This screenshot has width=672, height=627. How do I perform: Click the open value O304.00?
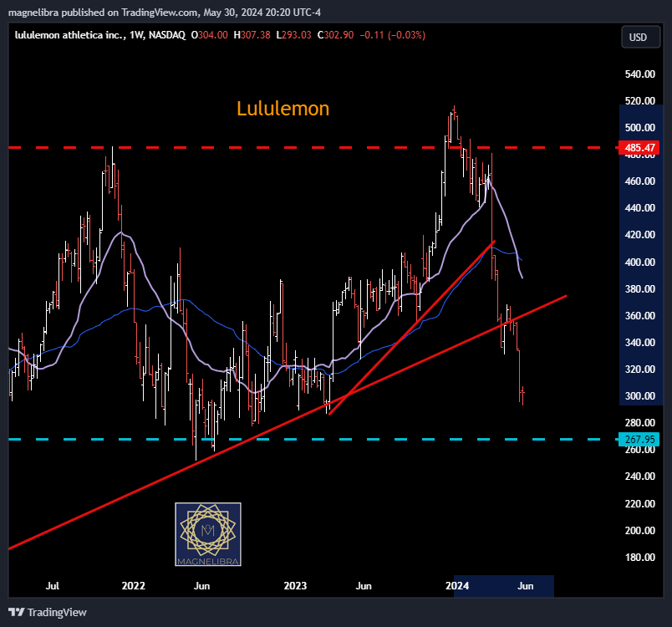click(209, 35)
